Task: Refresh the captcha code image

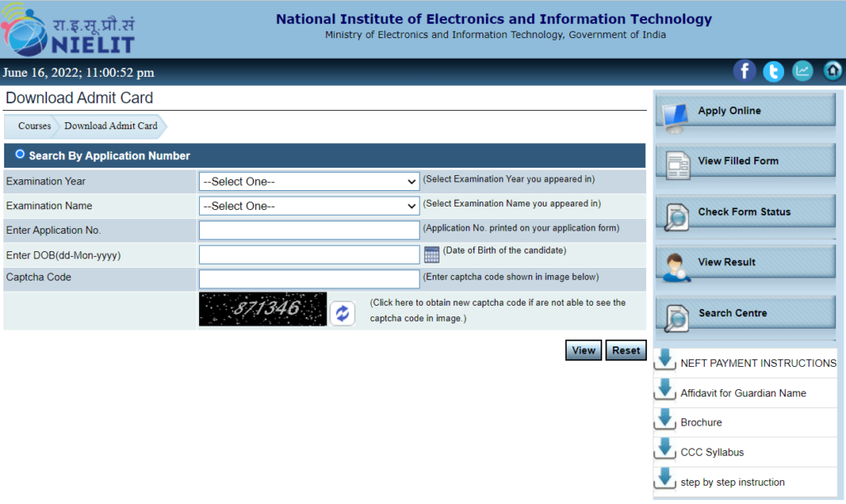Action: point(342,313)
